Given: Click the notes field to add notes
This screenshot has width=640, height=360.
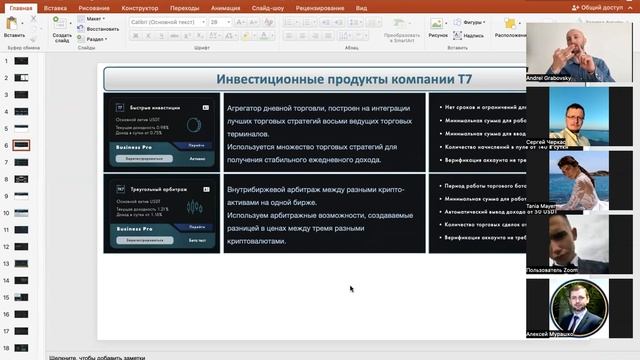Looking at the screenshot, I should click(97, 358).
